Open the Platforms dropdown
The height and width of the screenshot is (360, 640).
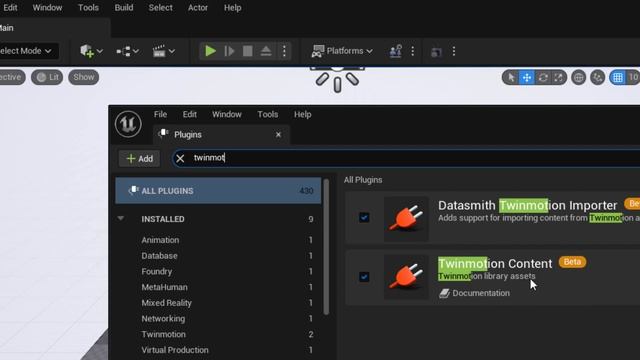[x=342, y=51]
